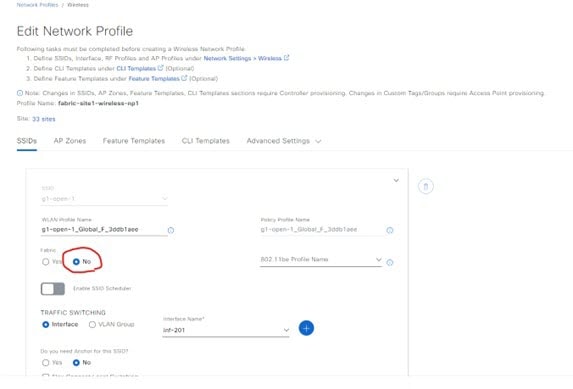Click the trash delete icon beside SSID card

coord(425,186)
